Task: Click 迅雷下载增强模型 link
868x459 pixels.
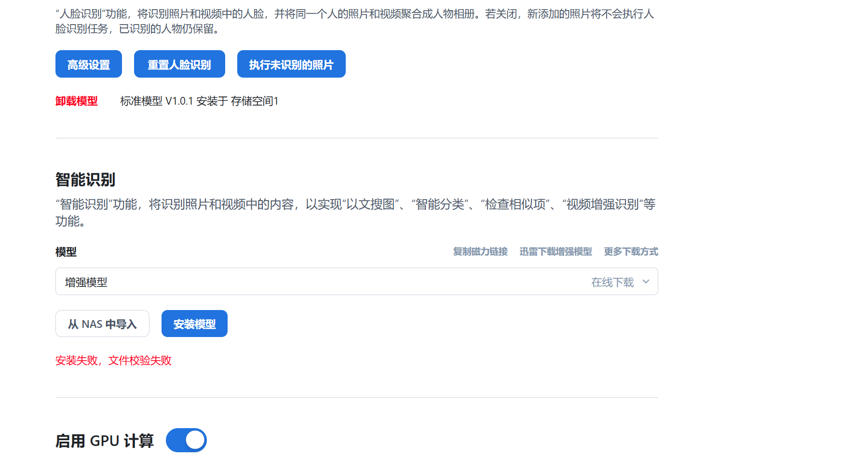Action: click(556, 252)
